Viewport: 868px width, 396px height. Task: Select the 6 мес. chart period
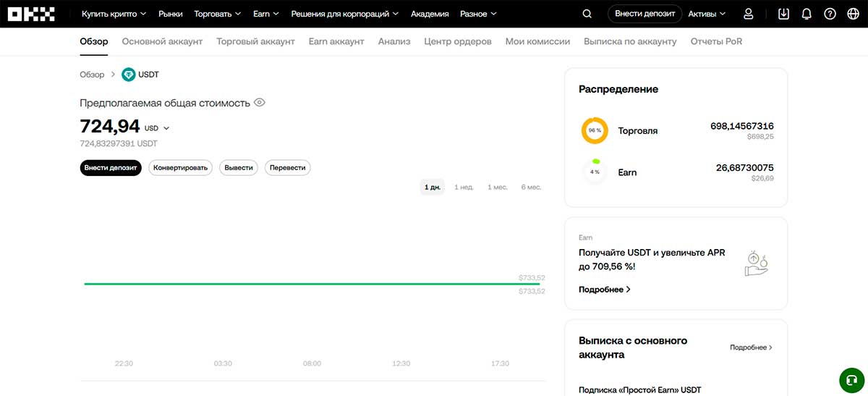pos(531,188)
